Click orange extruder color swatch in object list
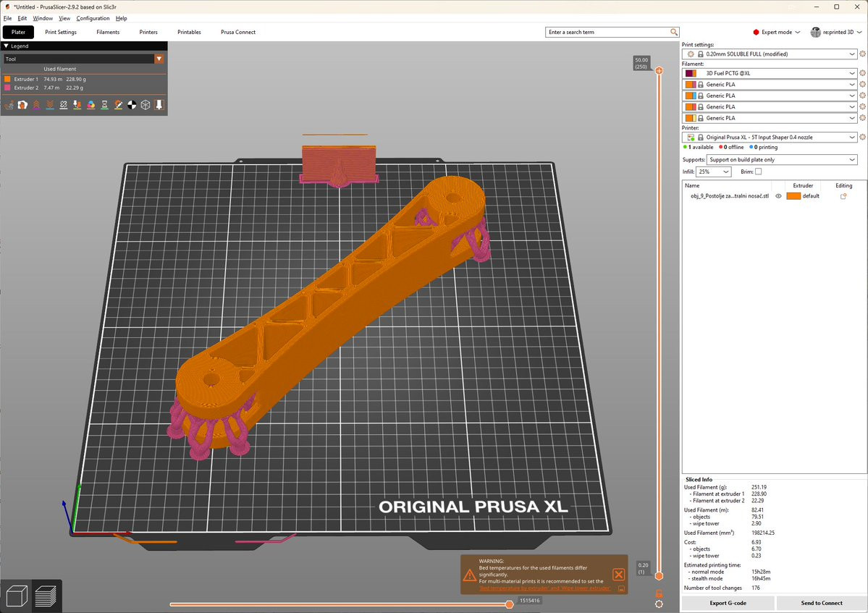Viewport: 868px width, 613px height. click(793, 196)
